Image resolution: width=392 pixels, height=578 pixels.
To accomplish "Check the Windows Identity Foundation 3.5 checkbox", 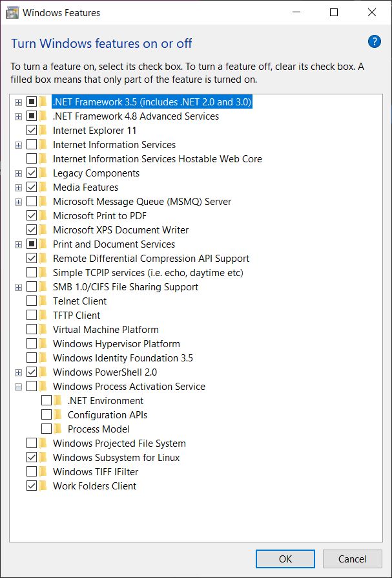I will point(32,358).
